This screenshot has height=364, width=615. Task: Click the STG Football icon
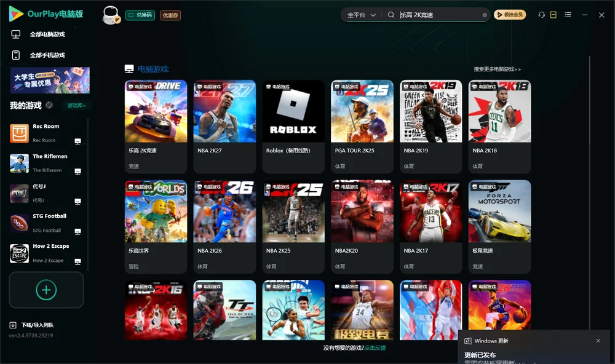19,224
